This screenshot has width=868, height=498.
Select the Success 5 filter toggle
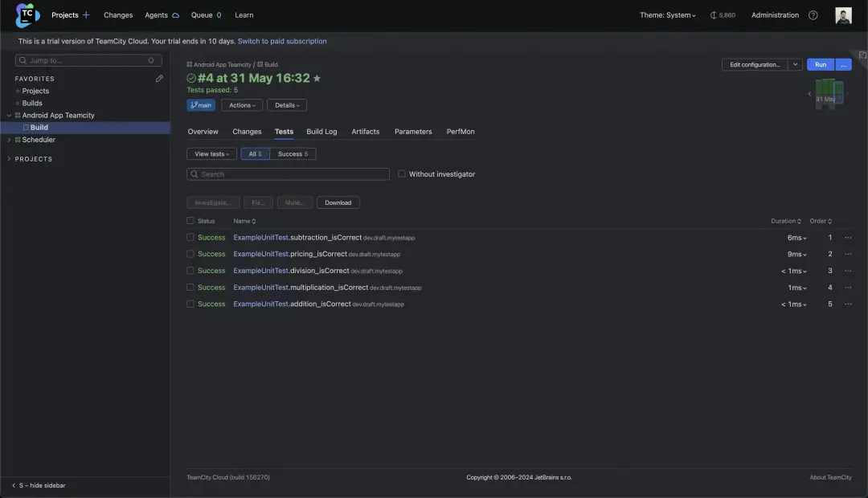pos(293,154)
